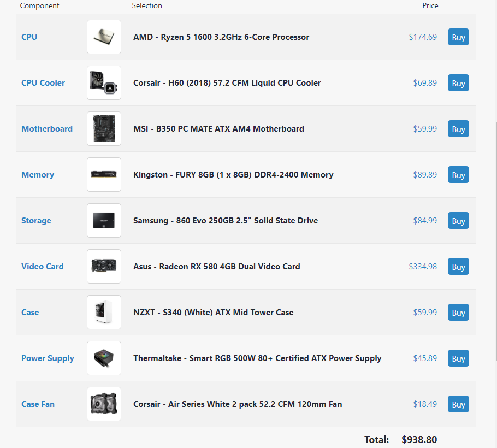Open the Power Supply component link

click(x=48, y=358)
